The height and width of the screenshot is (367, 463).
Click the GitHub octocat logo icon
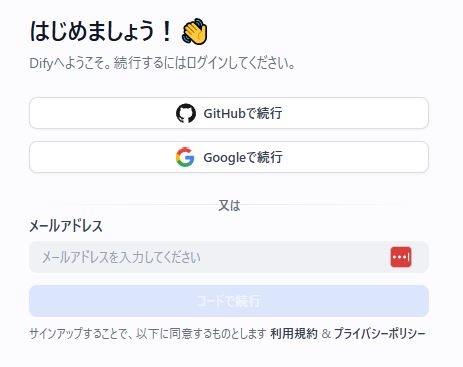[186, 113]
